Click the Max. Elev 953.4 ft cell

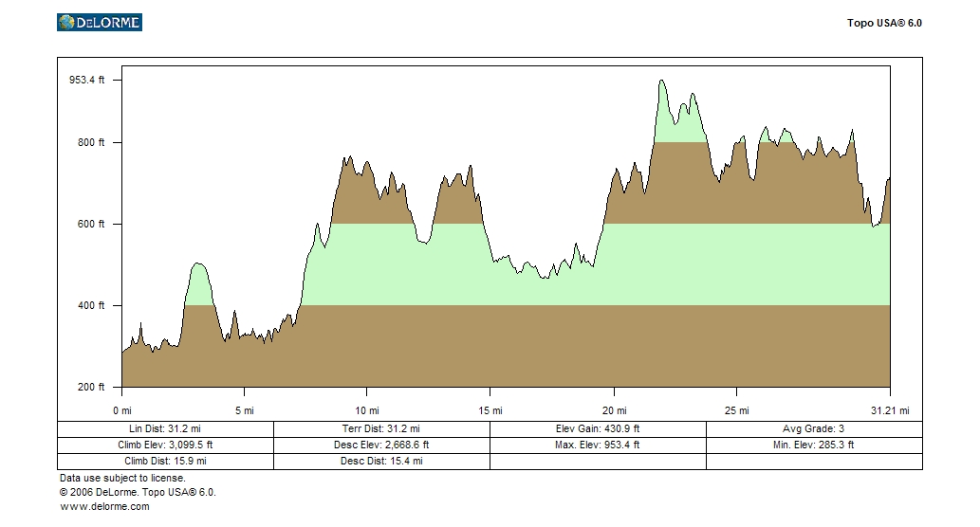(x=597, y=445)
